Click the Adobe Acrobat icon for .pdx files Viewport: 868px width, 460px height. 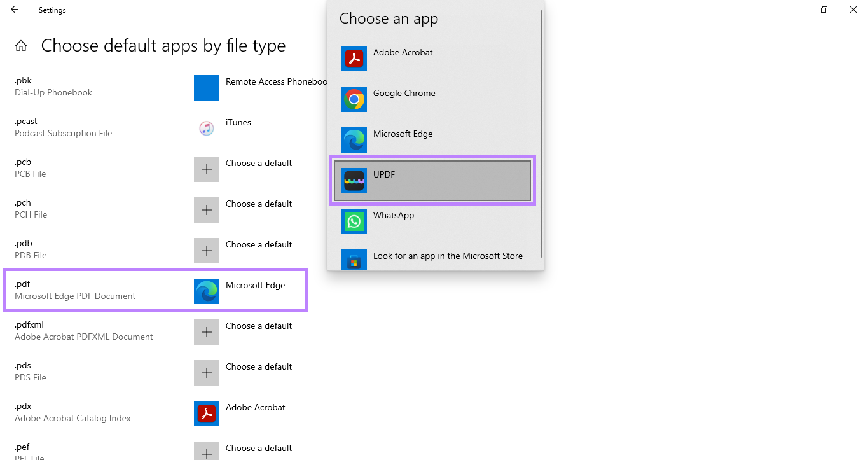tap(206, 414)
